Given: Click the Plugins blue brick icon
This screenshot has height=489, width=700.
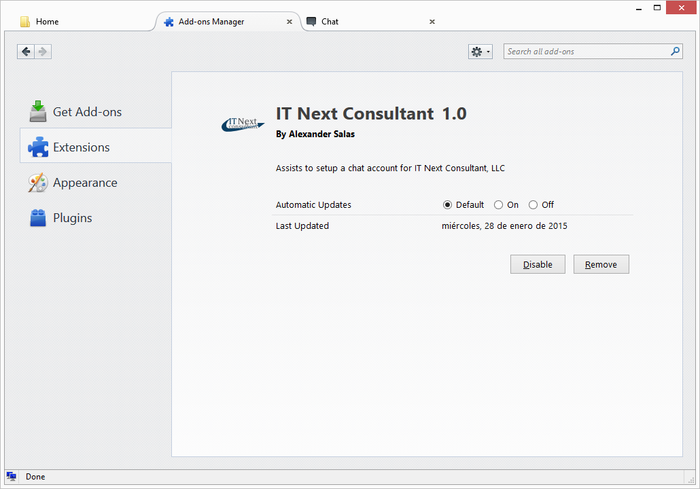Looking at the screenshot, I should (38, 217).
